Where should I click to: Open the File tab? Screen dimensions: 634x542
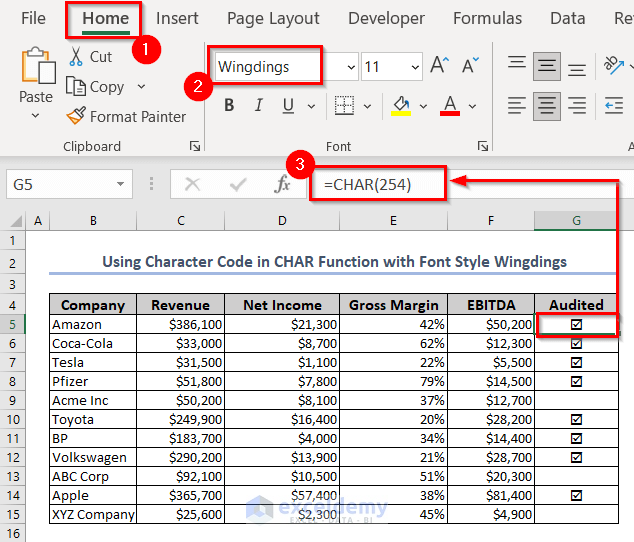pyautogui.click(x=34, y=18)
